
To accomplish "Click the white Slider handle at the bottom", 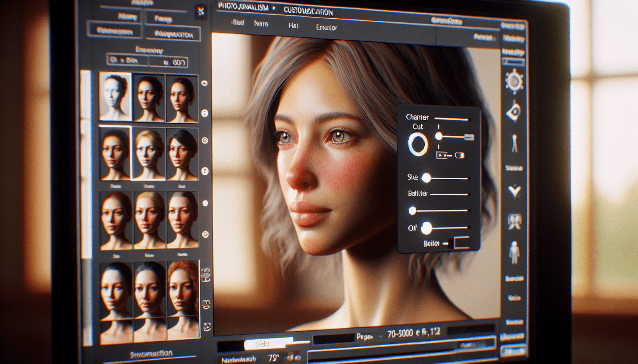I will (269, 343).
